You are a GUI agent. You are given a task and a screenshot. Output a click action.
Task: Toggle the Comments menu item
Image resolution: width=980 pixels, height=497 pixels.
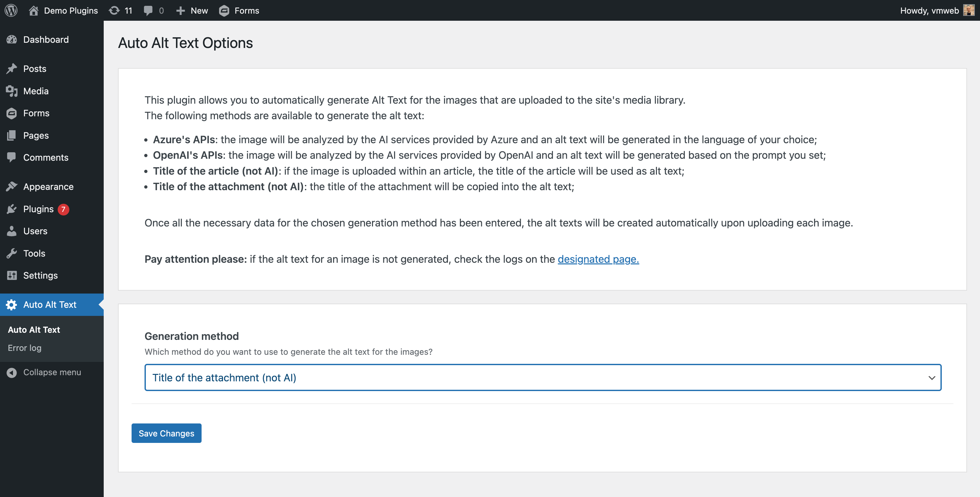[x=46, y=156]
